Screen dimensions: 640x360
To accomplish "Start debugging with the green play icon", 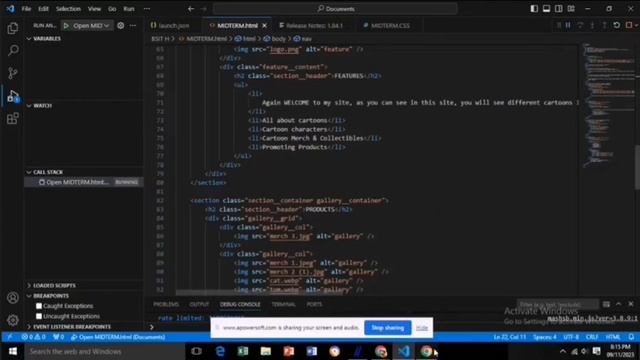I will click(66, 25).
